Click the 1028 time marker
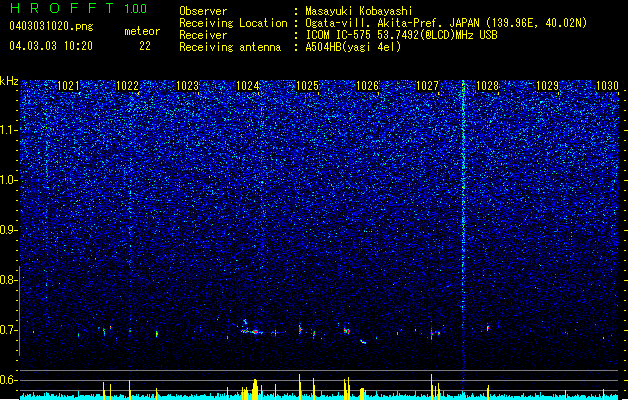Screen dimensions: 629x400 487,86
